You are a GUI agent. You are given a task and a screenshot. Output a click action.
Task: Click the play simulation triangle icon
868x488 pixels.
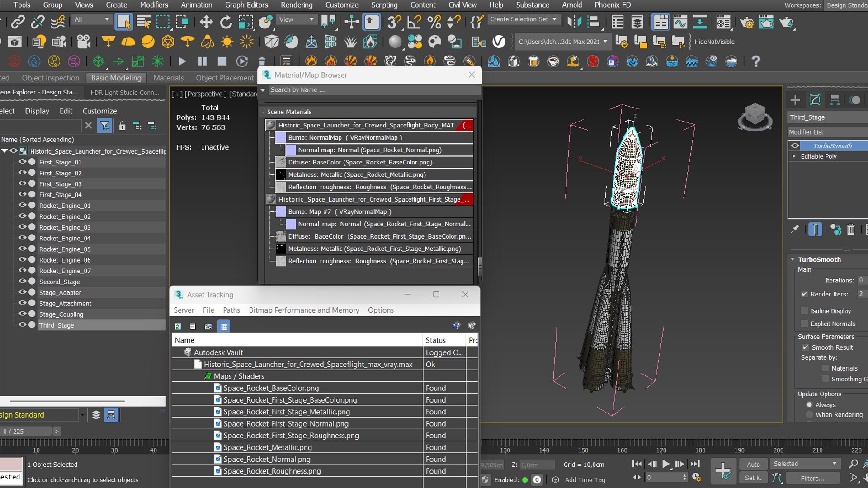coord(182,61)
